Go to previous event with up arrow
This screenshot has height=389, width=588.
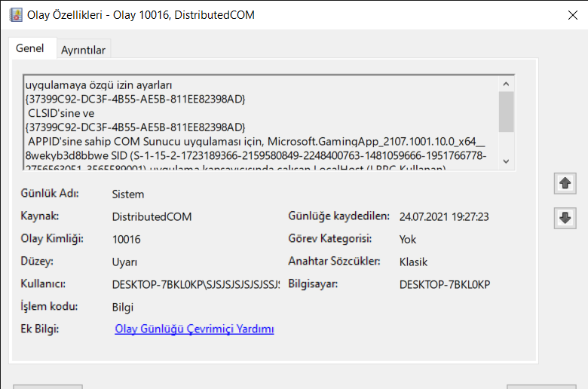coord(564,182)
